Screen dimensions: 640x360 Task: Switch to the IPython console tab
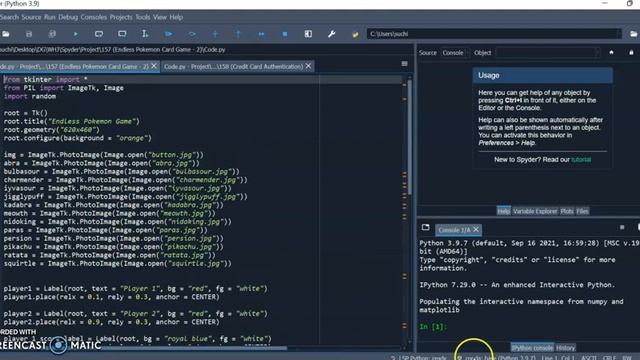(x=532, y=348)
